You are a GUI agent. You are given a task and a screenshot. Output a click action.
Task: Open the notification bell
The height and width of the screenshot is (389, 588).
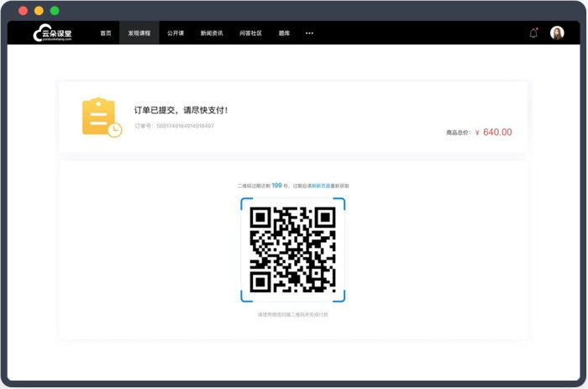(x=533, y=33)
